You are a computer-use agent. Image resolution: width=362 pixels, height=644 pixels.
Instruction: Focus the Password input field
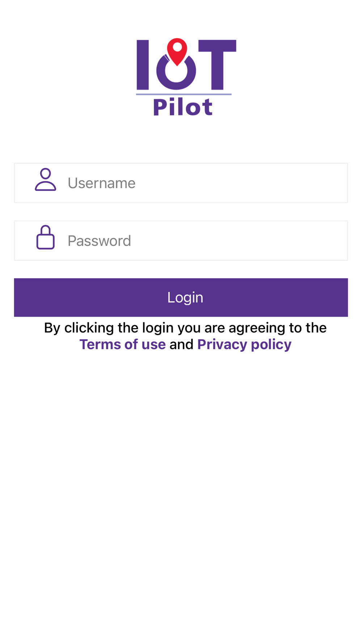tap(181, 241)
